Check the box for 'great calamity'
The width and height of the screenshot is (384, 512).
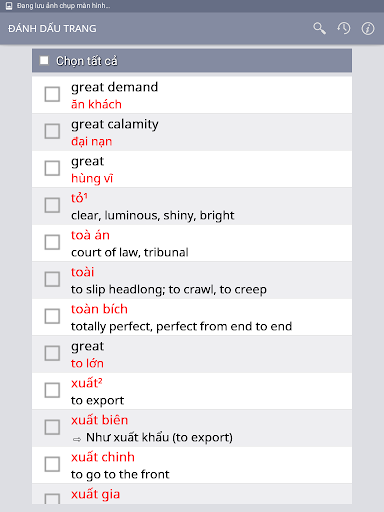(52, 131)
